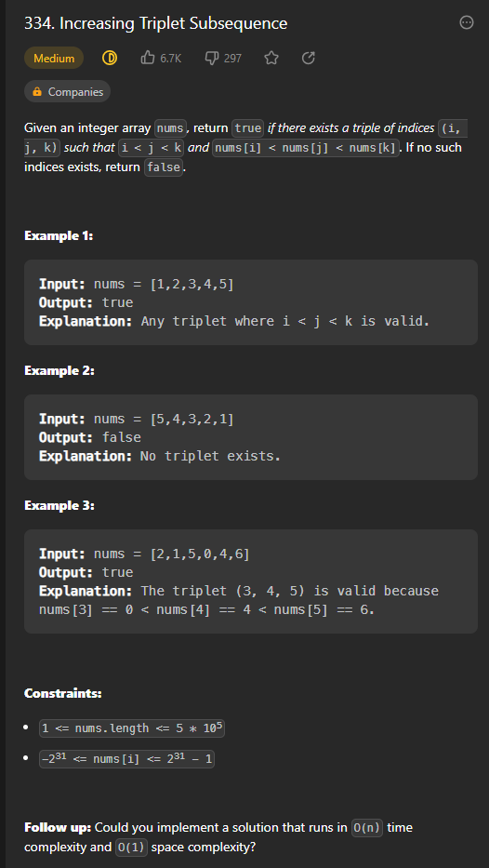The image size is (489, 868).
Task: Star the problem as favorite
Action: (271, 58)
